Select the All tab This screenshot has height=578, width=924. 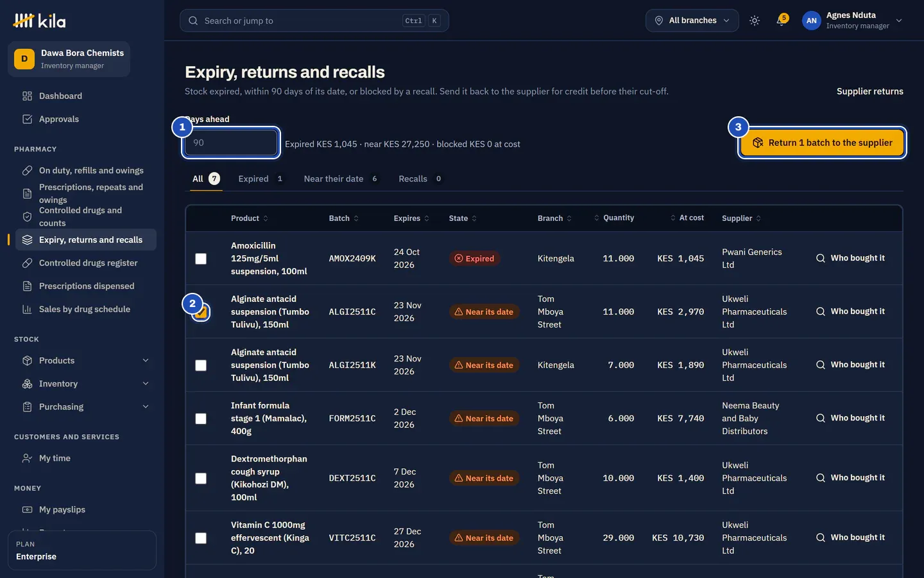pyautogui.click(x=206, y=179)
